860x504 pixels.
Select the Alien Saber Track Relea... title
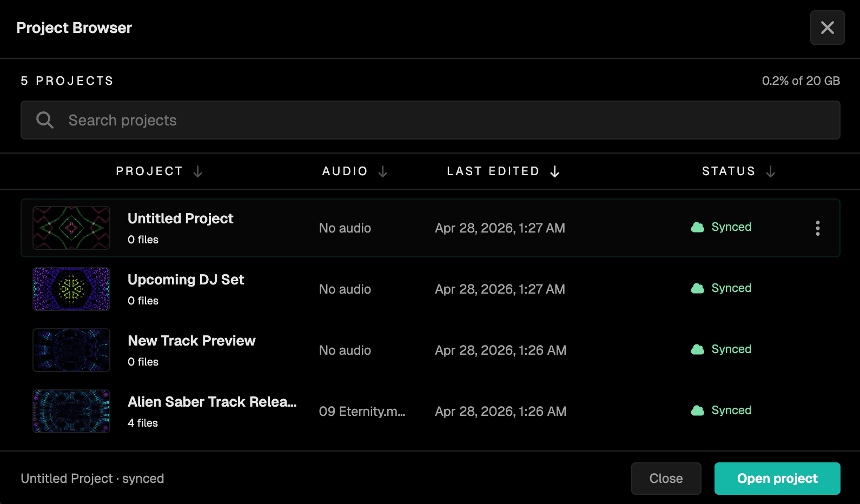pyautogui.click(x=212, y=402)
